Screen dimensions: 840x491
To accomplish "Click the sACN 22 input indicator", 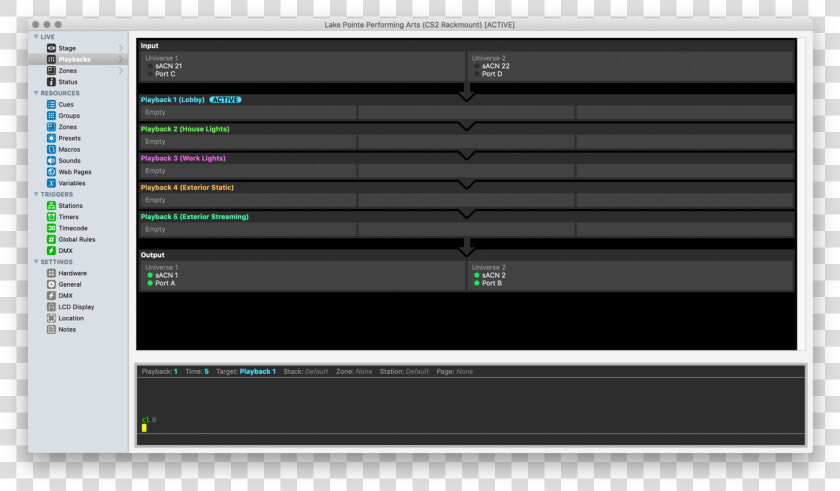I will pos(477,66).
